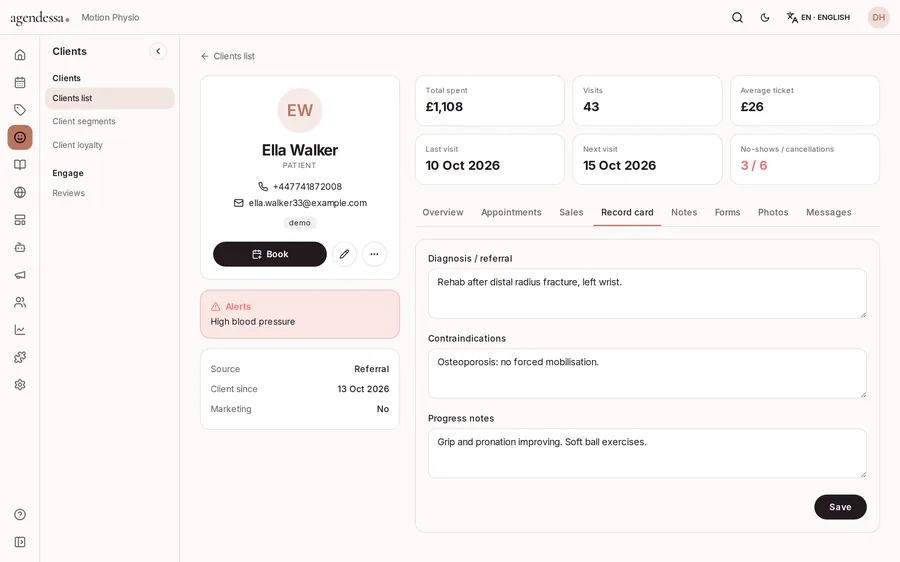
Task: Switch to the Photos tab
Action: [773, 212]
